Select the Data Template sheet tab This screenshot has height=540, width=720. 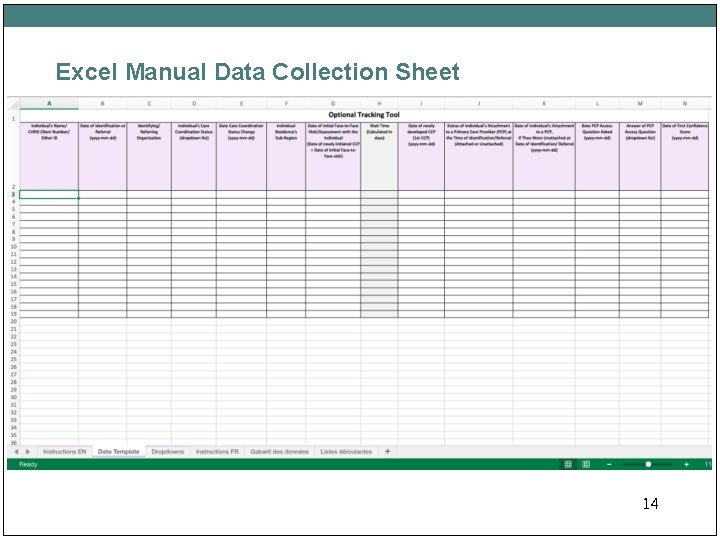(x=118, y=452)
